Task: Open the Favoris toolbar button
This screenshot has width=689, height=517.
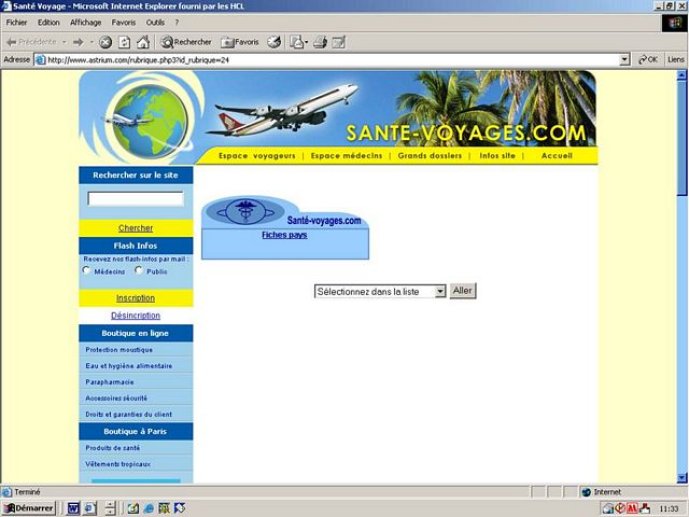Action: pos(240,42)
